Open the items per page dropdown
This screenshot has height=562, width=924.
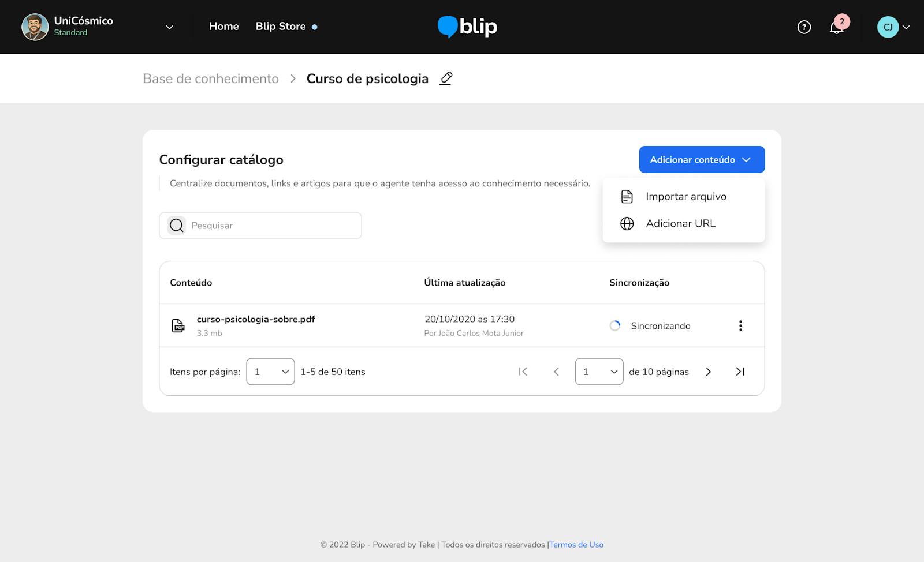270,372
